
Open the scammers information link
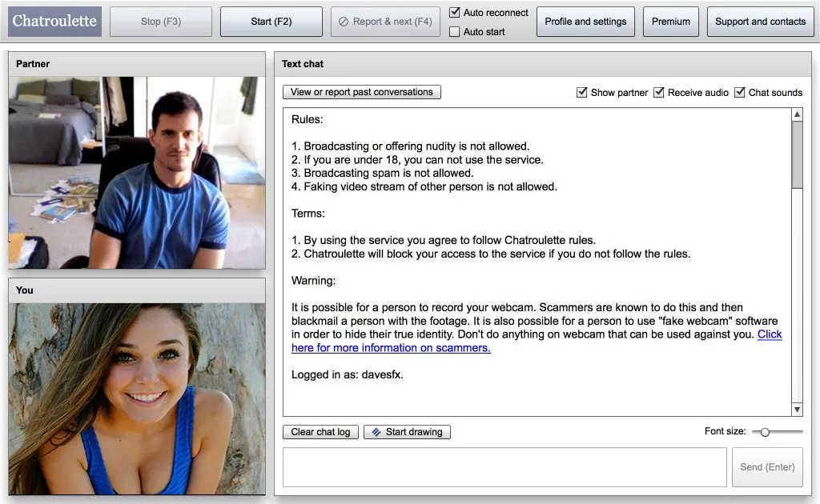click(537, 341)
